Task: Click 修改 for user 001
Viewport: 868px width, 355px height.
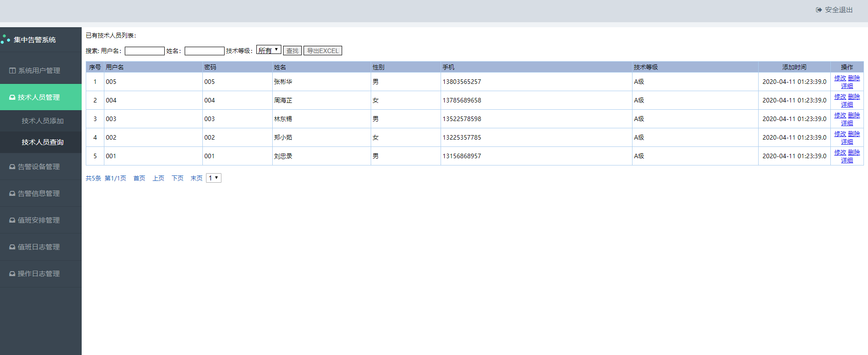Action: coord(840,152)
